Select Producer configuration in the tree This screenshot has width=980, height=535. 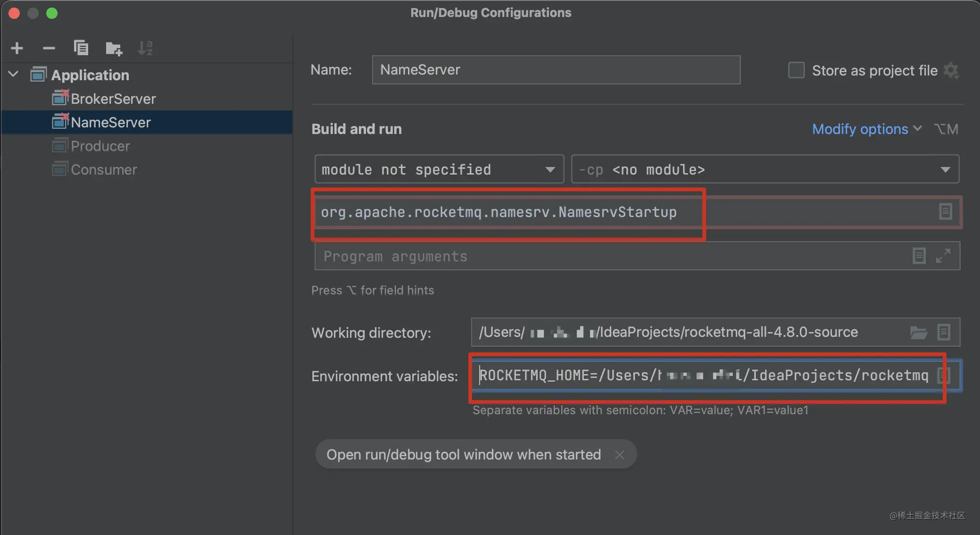(100, 146)
